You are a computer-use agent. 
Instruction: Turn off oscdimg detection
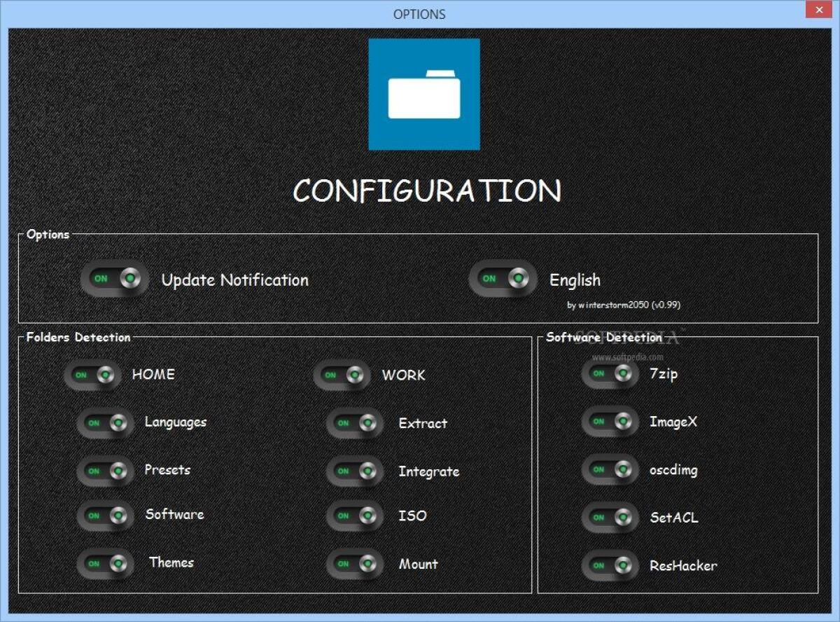tap(610, 469)
